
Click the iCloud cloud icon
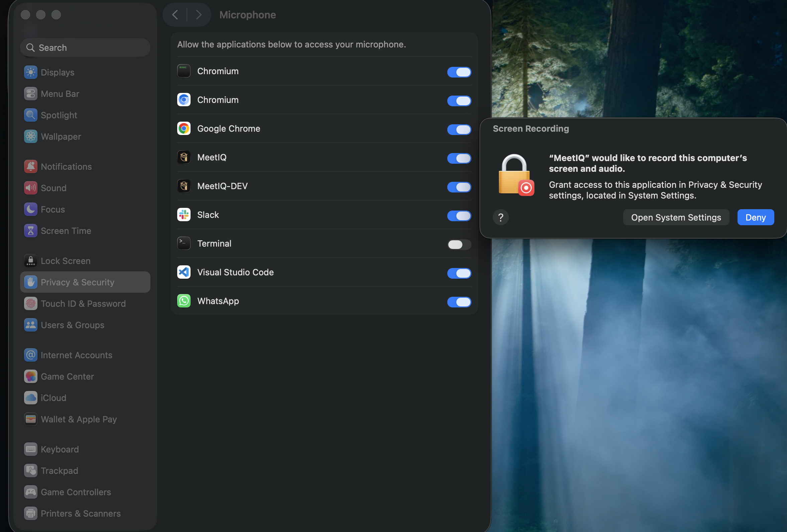30,398
